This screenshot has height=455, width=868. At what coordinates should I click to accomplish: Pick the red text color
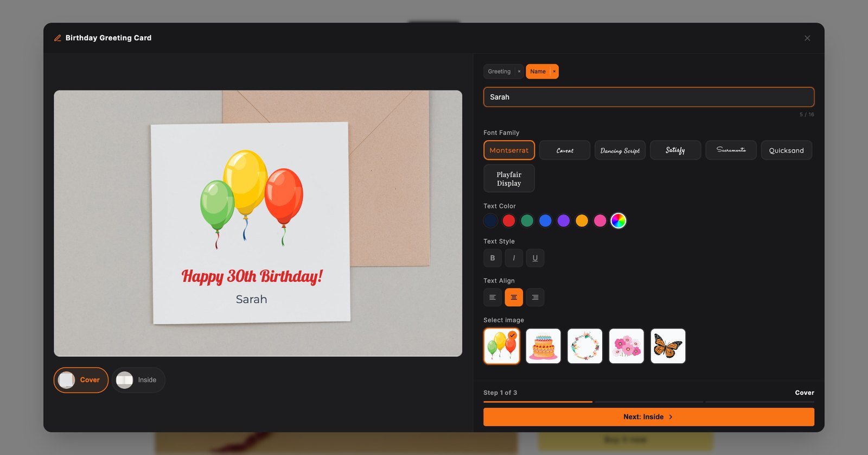509,220
